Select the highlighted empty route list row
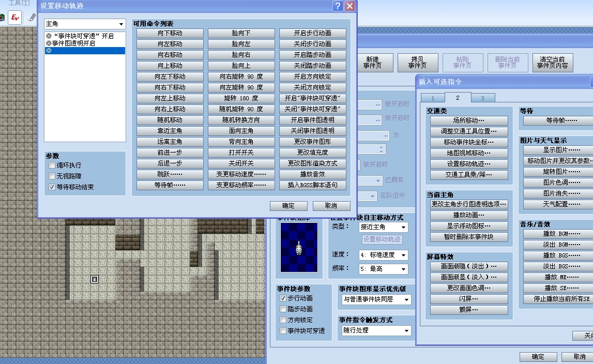This screenshot has width=593, height=364. click(x=85, y=51)
